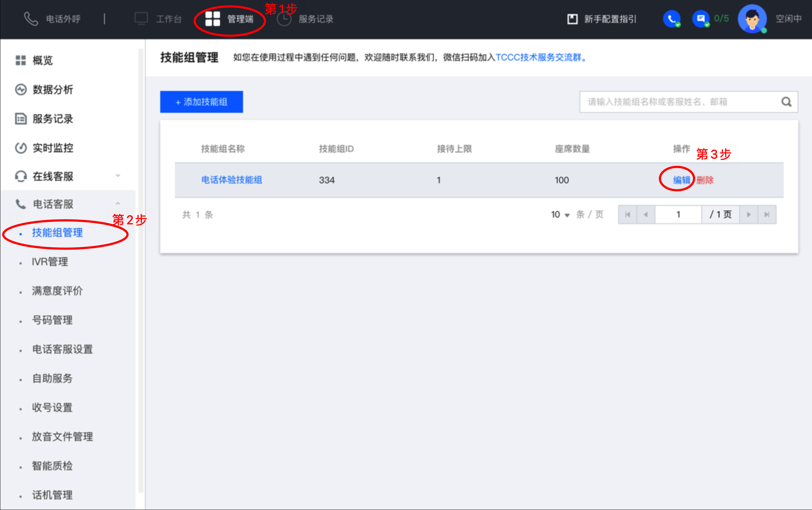Viewport: 812px width, 510px height.
Task: Open the user avatar profile
Action: [x=752, y=19]
